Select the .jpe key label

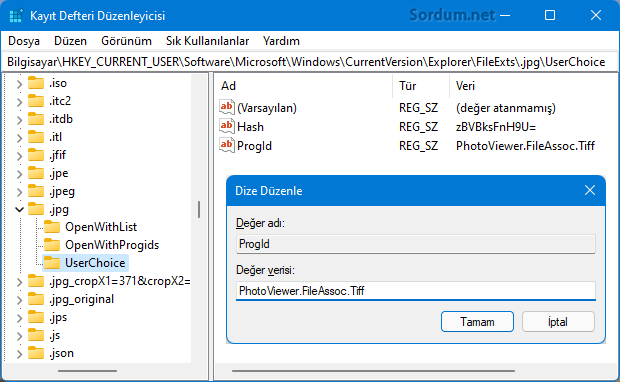pyautogui.click(x=59, y=173)
